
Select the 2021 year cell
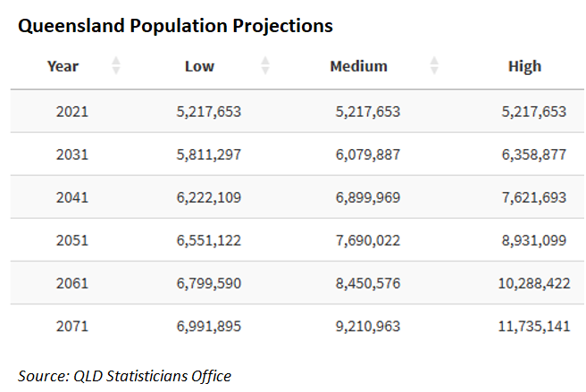pos(71,112)
